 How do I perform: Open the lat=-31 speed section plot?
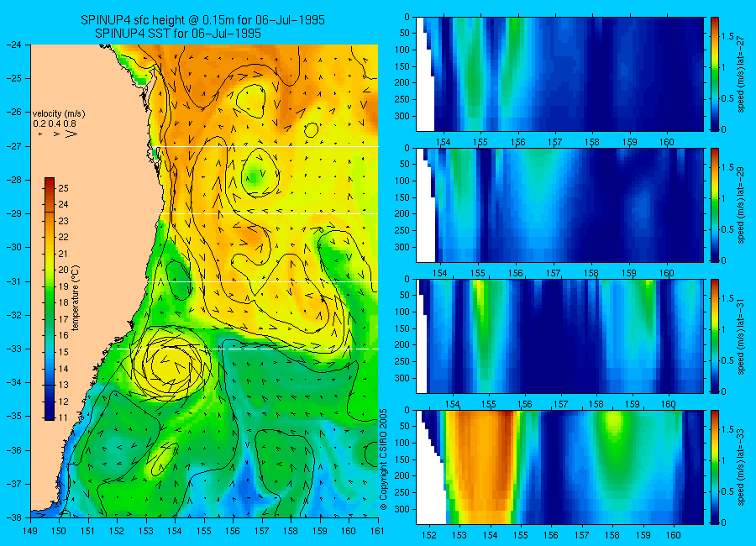[559, 336]
